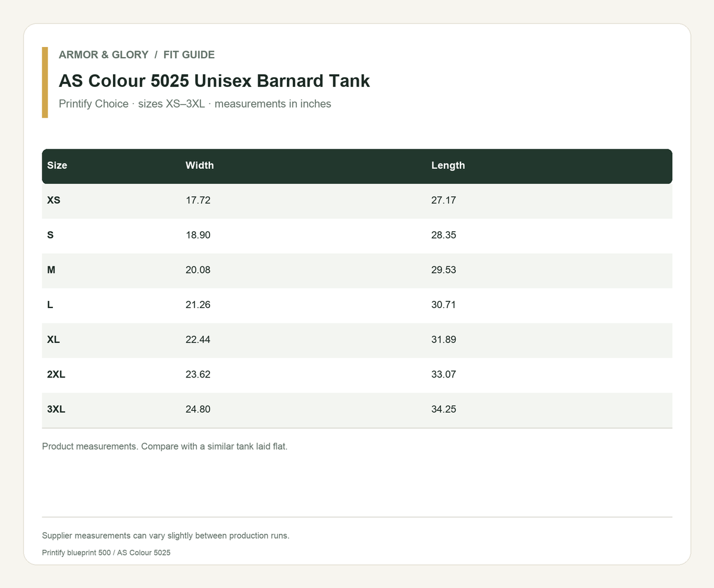Select the M size row label

51,270
